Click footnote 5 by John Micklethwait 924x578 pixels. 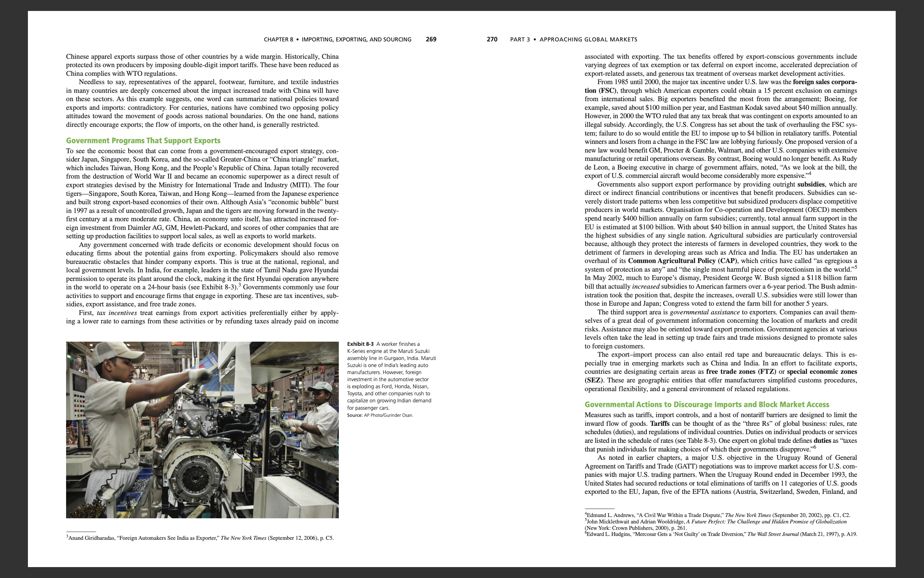coord(715,524)
